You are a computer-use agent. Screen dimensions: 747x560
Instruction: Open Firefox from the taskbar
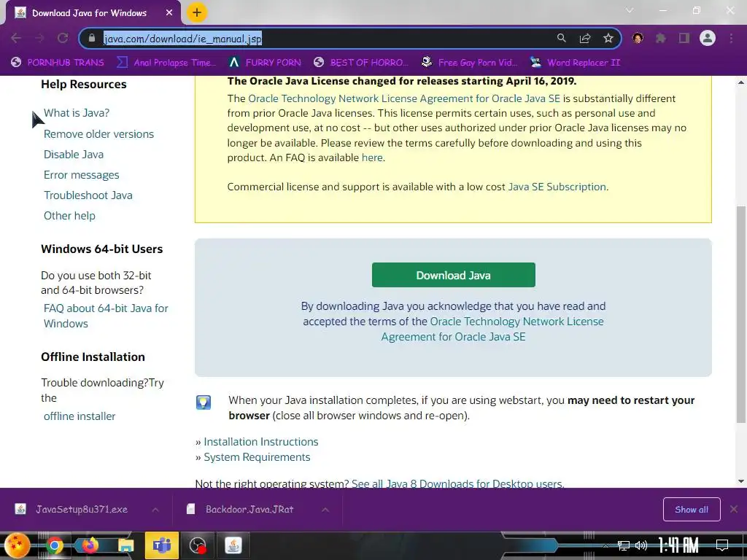(x=90, y=545)
